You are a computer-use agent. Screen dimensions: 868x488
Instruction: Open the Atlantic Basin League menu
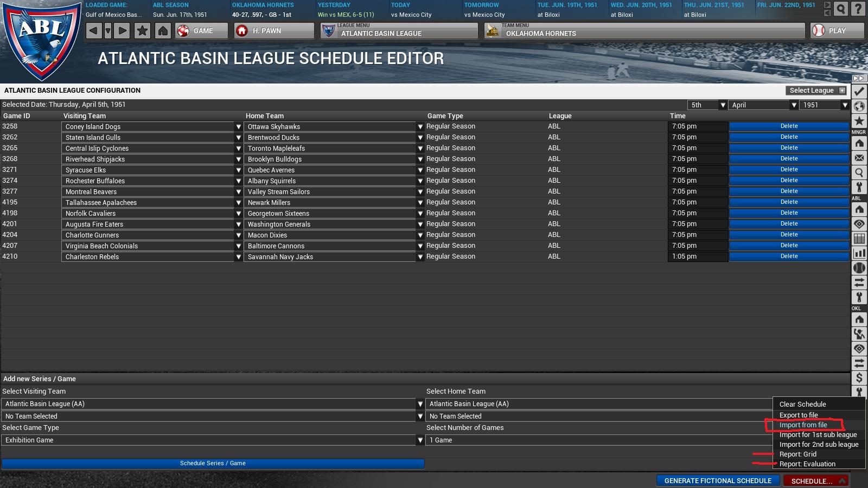tap(399, 31)
